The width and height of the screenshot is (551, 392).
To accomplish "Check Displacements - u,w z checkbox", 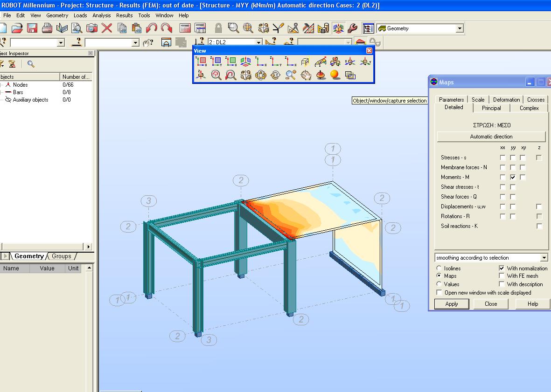I will coord(539,206).
